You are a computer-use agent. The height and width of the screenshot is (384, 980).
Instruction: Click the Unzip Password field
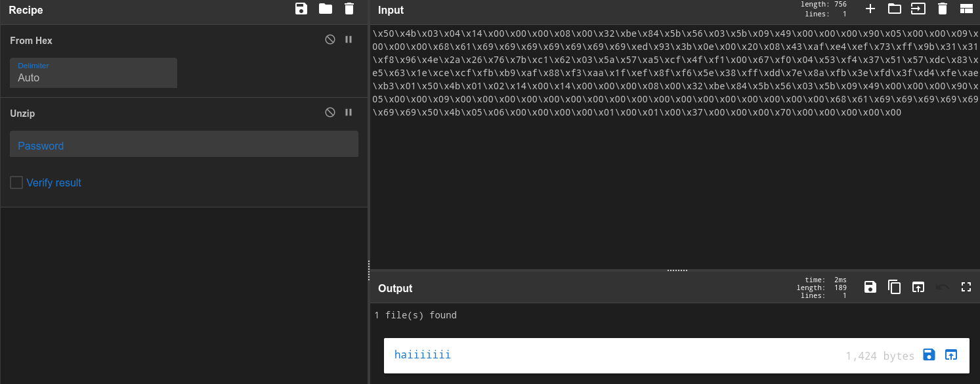[x=184, y=145]
